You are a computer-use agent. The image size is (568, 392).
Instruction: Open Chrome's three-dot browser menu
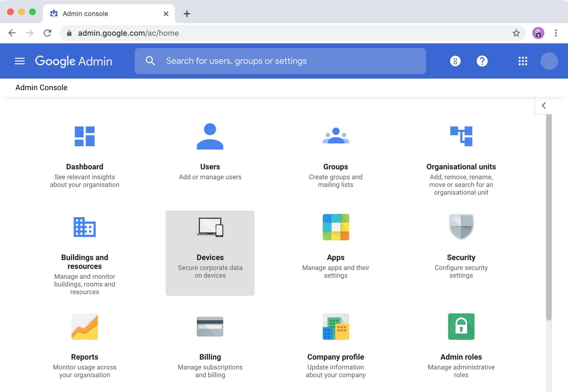(x=555, y=33)
